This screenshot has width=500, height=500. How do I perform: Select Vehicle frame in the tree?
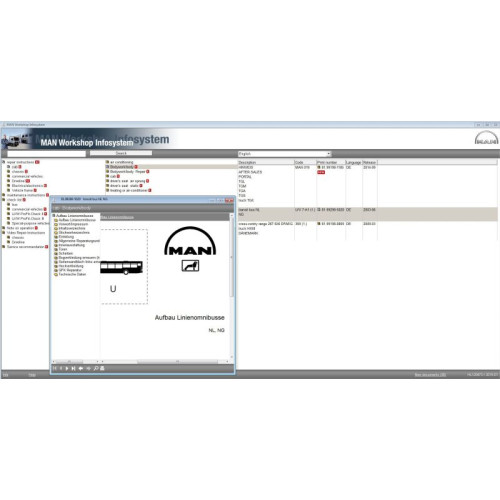tap(22, 190)
